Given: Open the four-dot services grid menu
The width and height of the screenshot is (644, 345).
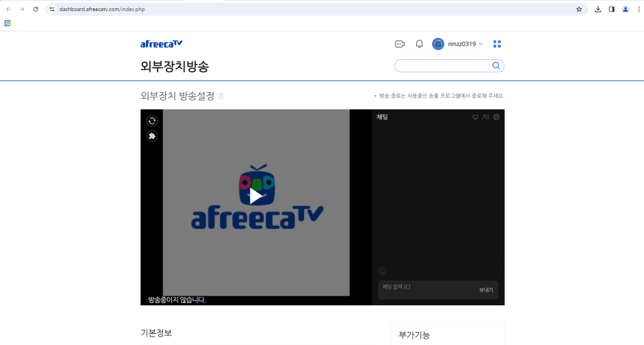Looking at the screenshot, I should point(497,44).
